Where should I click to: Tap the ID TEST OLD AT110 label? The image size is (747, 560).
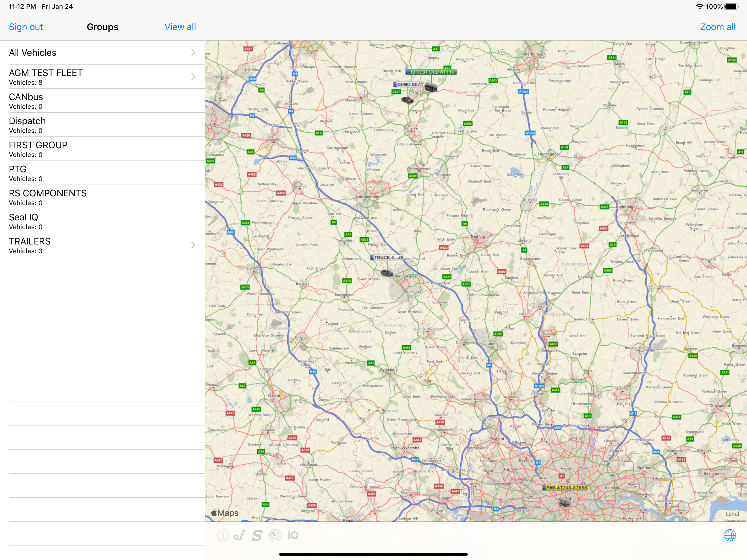coord(431,72)
